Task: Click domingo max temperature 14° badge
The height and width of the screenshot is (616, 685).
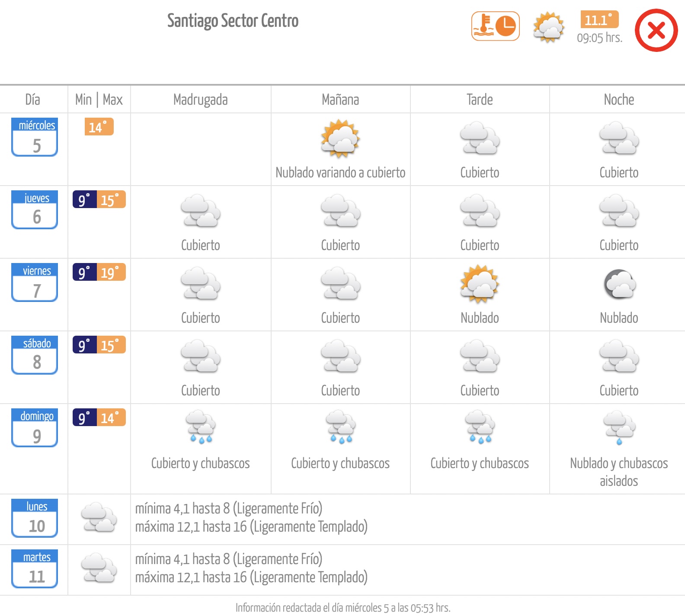Action: [x=111, y=417]
